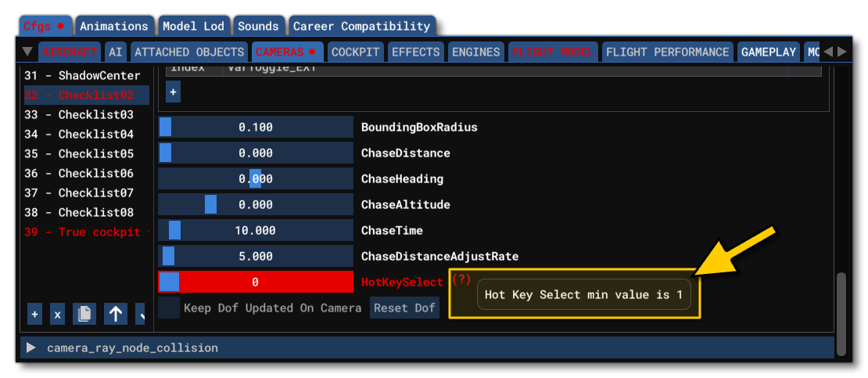Image resolution: width=868 pixels, height=378 pixels.
Task: Click the ChaseAltitude slider
Action: coord(256,205)
